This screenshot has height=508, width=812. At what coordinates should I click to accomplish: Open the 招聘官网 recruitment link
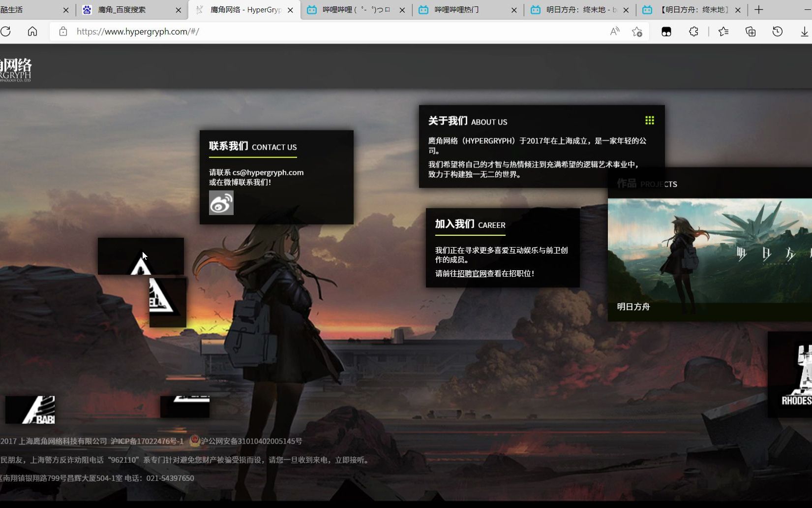tap(472, 274)
